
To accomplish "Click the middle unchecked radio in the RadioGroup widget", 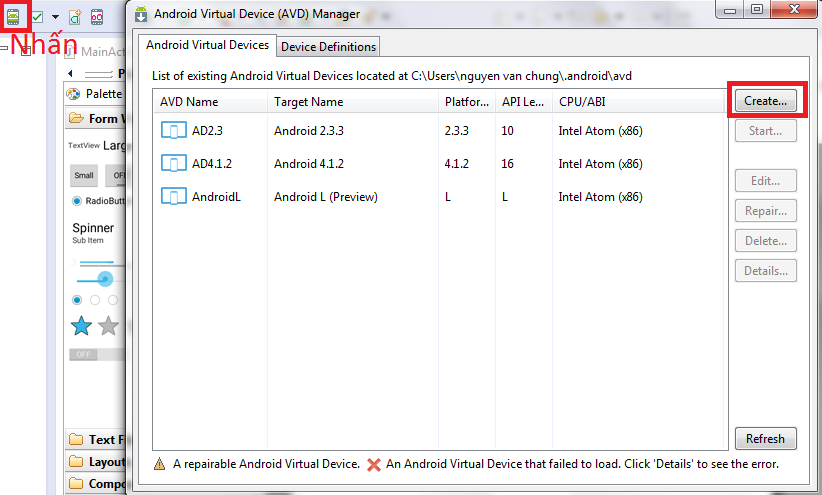I will pos(95,300).
